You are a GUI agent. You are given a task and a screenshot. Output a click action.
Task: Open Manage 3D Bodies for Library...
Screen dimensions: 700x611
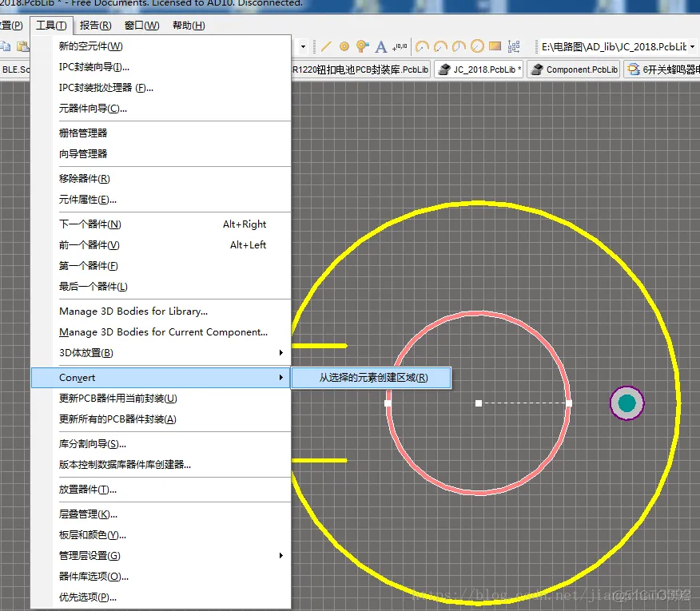click(x=161, y=311)
